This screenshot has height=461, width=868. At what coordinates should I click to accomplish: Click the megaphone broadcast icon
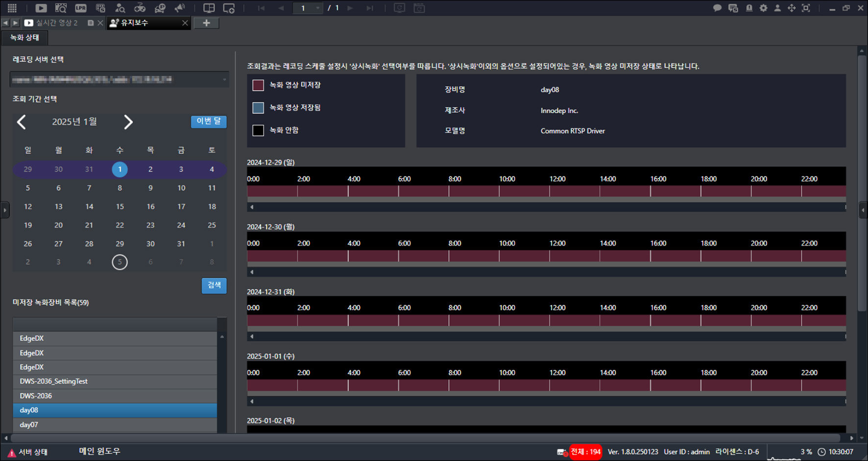point(180,8)
